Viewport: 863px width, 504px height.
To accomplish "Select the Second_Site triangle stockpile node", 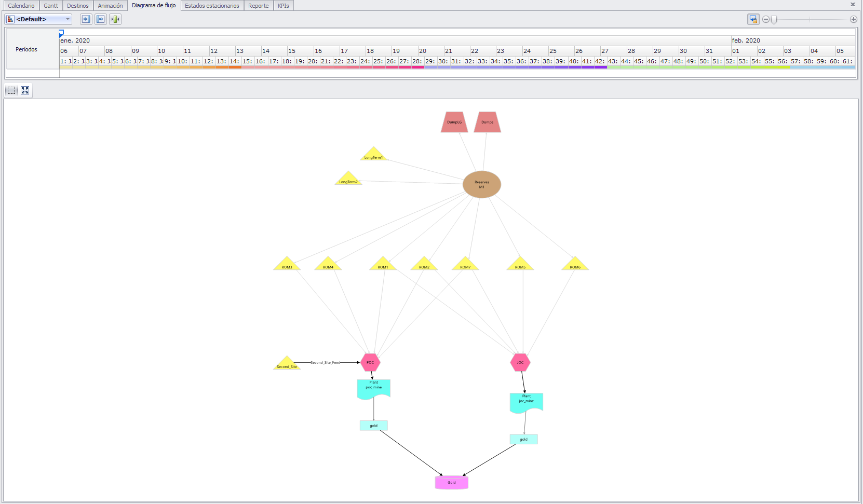I will coord(287,364).
